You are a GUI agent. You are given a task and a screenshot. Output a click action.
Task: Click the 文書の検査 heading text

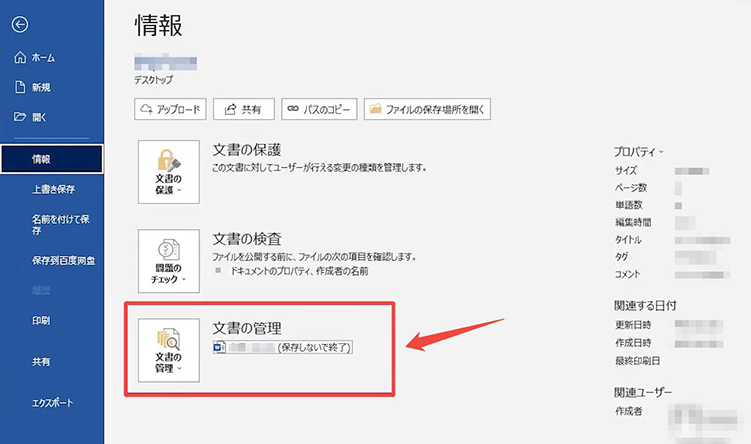pos(247,239)
